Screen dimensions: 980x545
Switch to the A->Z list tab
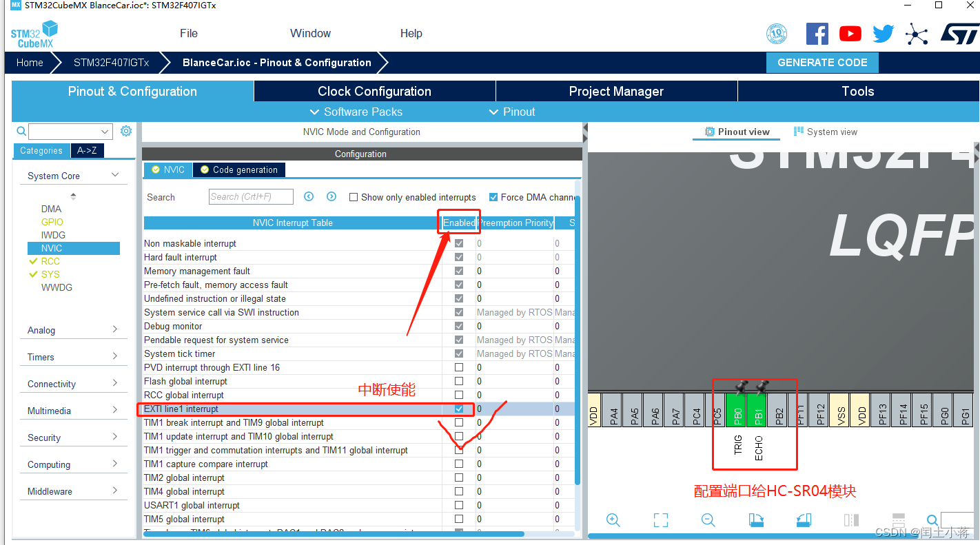click(87, 150)
